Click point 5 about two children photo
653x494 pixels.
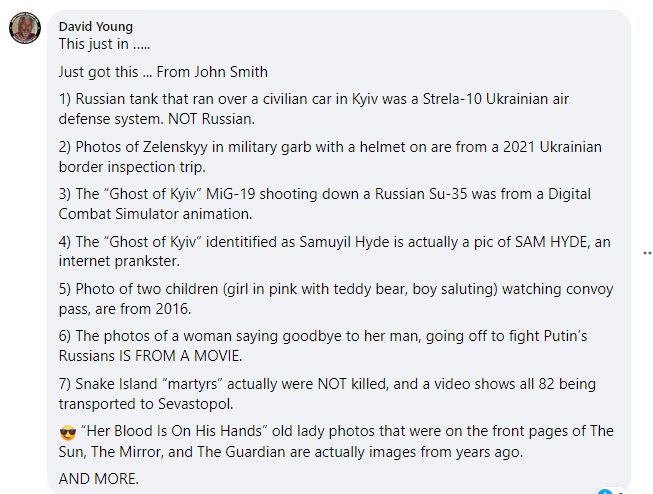tap(336, 299)
